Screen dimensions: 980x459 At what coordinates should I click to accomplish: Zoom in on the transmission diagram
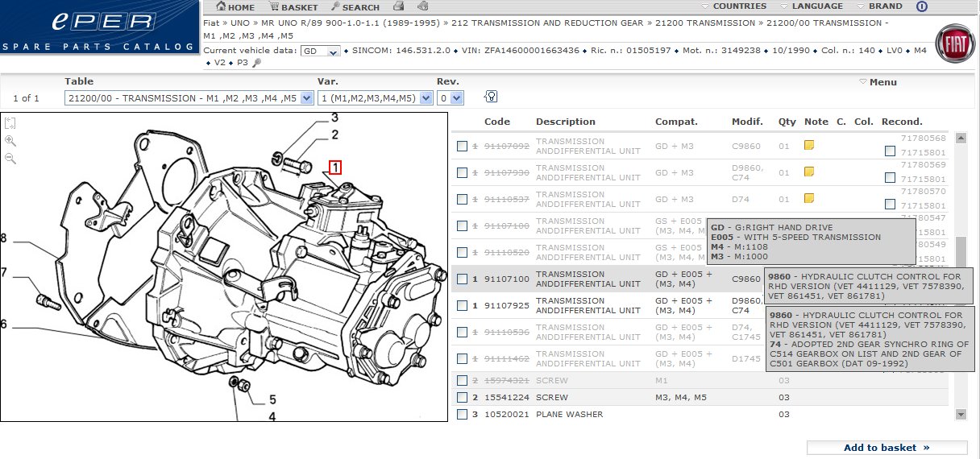(10, 141)
